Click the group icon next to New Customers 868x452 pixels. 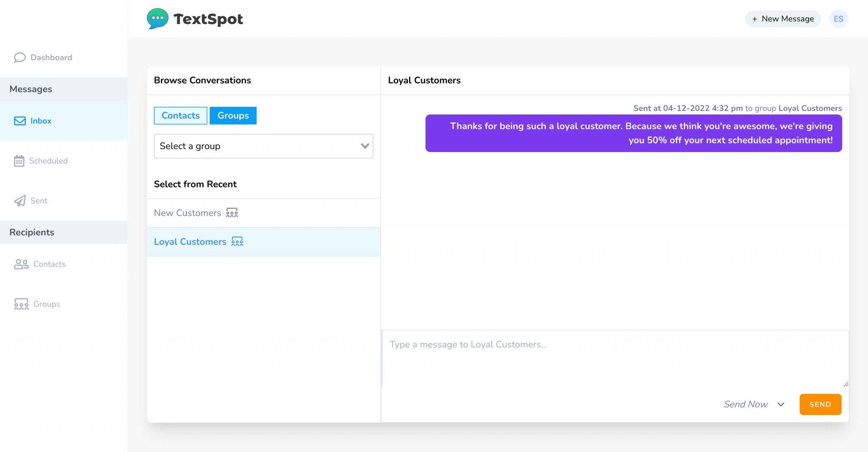[x=232, y=213]
